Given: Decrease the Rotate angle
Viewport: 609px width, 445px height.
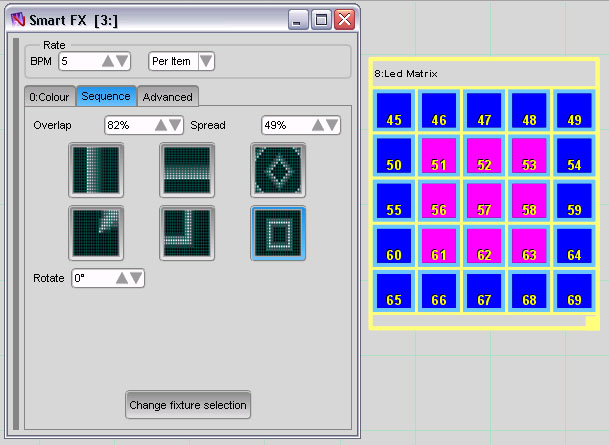Looking at the screenshot, I should click(135, 278).
